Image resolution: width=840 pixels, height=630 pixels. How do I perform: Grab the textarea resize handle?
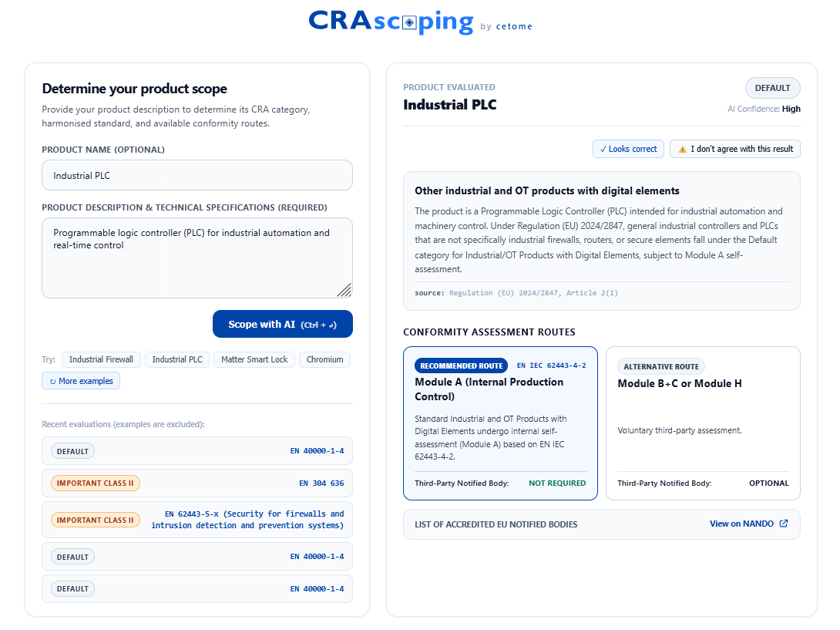[344, 290]
